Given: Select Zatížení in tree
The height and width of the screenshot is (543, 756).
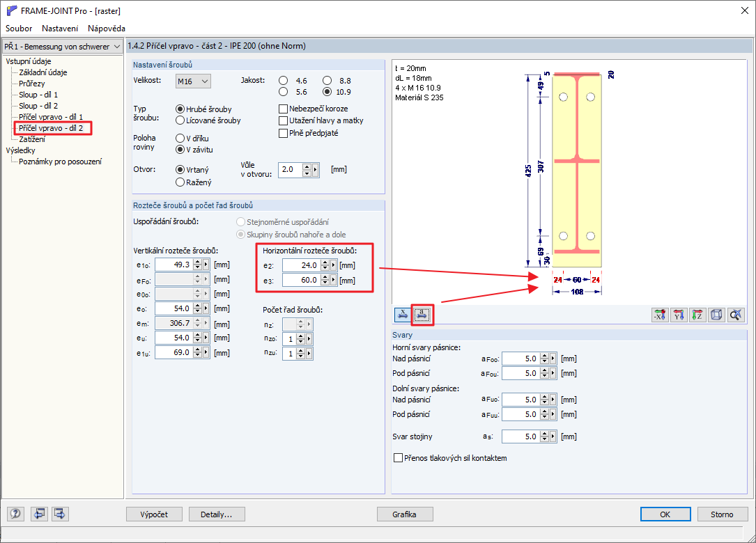Looking at the screenshot, I should (32, 139).
